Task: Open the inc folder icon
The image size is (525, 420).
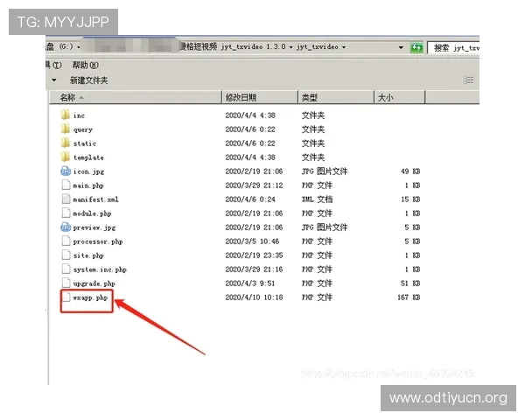Action: click(66, 115)
